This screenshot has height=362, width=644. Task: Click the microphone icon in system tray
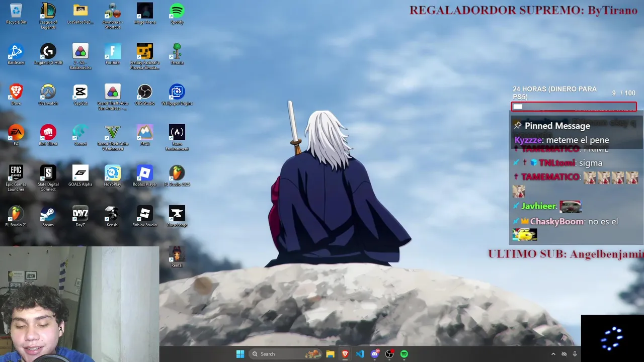point(575,354)
